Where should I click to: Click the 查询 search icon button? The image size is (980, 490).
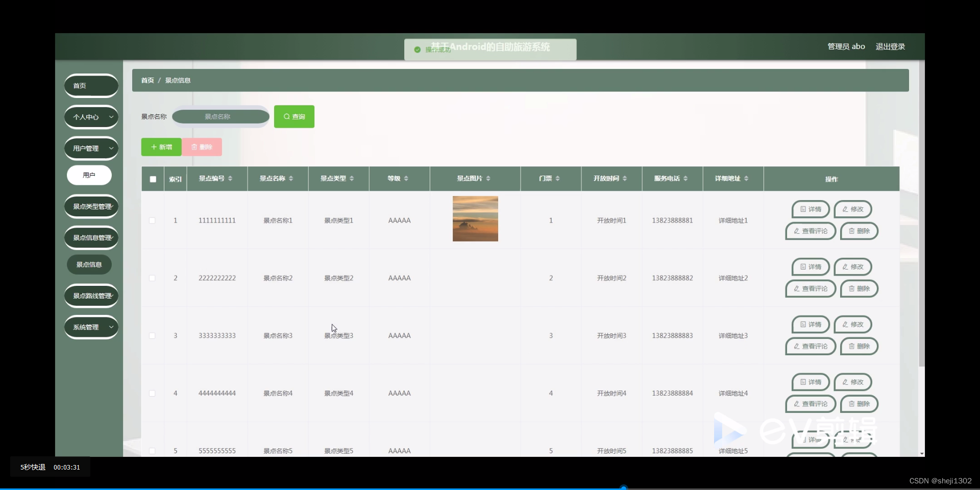(x=294, y=116)
